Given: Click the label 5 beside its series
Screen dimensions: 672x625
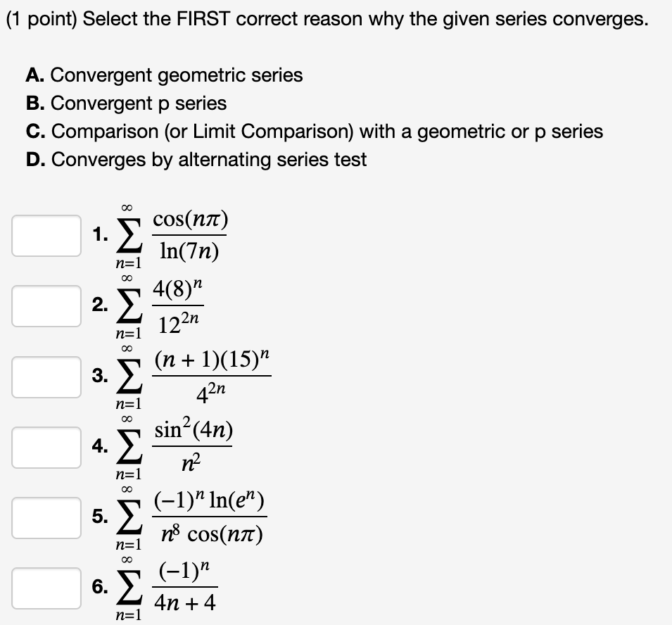Looking at the screenshot, I should click(x=99, y=517).
